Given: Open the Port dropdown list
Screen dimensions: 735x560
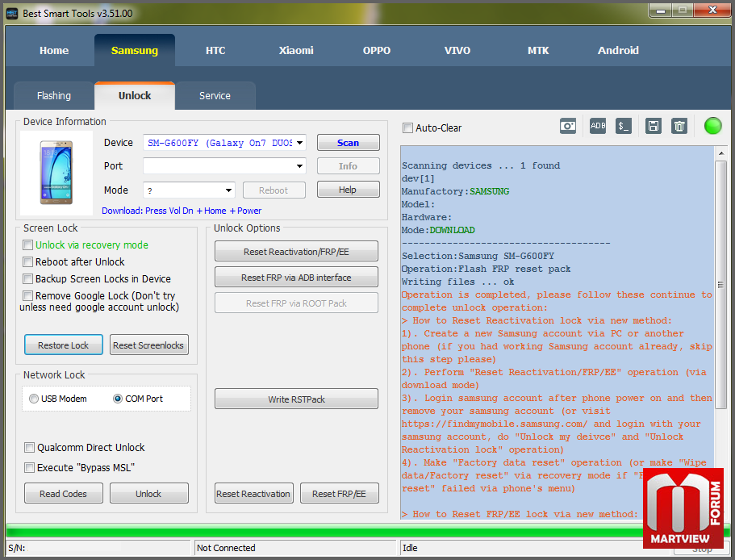Looking at the screenshot, I should [x=299, y=166].
